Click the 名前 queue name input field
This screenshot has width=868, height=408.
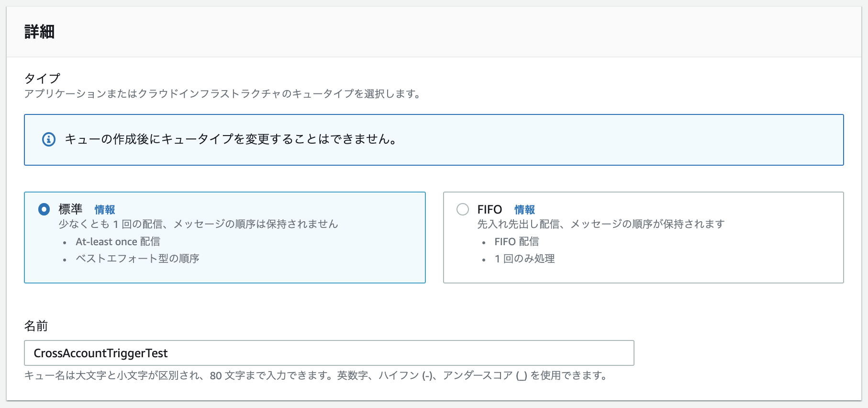tap(330, 353)
